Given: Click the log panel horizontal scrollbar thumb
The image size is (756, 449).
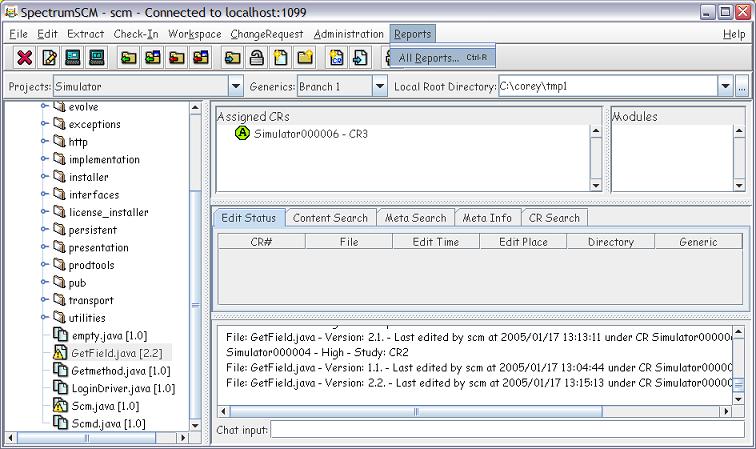Looking at the screenshot, I should click(416, 411).
